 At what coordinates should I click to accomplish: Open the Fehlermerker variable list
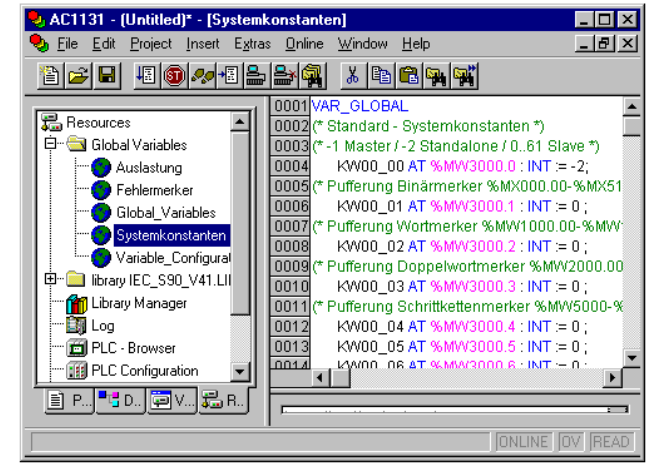coord(154,190)
